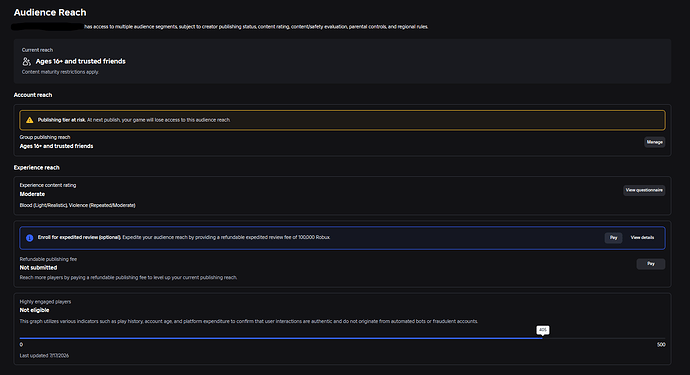Click the Moderate content rating text
The width and height of the screenshot is (690, 375).
click(32, 194)
